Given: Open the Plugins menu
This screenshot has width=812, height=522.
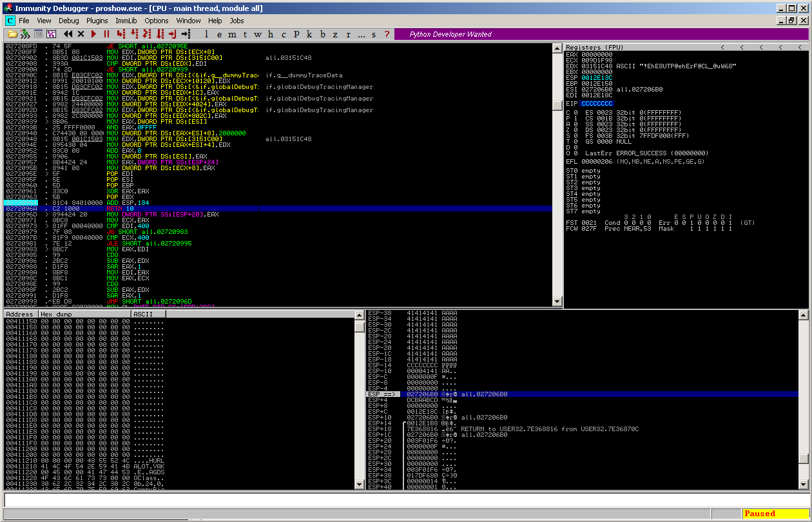Looking at the screenshot, I should point(97,21).
